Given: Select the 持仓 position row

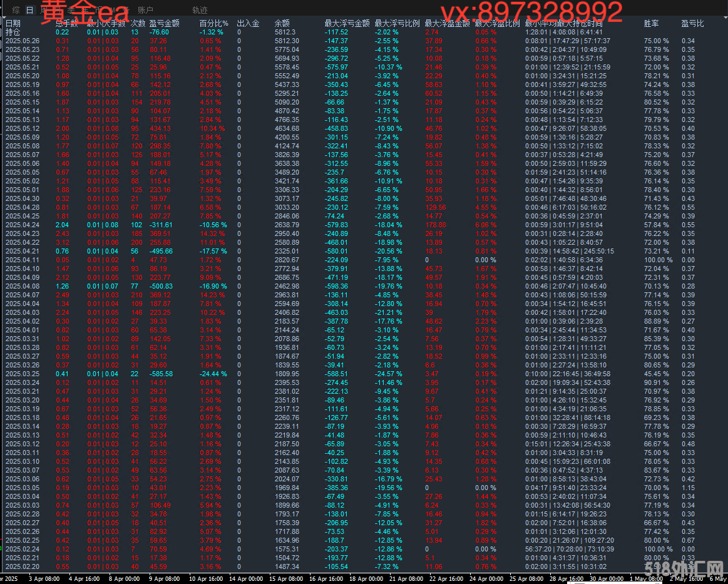Looking at the screenshot, I should click(x=13, y=32).
